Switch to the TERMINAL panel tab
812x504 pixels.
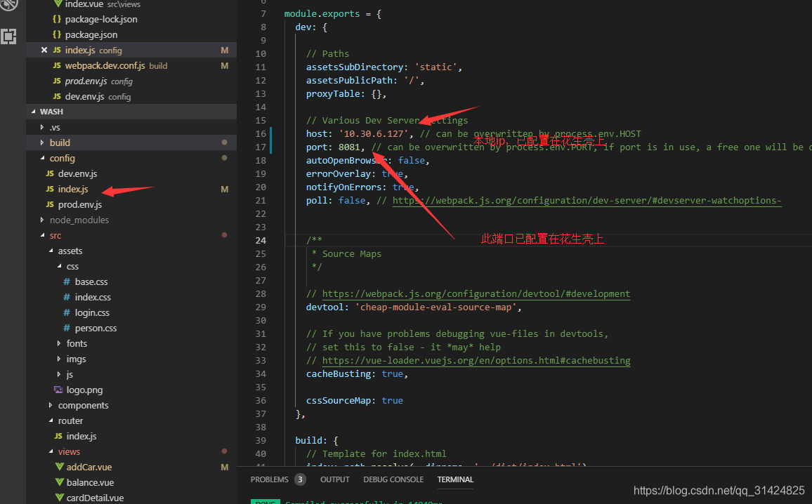tap(455, 479)
